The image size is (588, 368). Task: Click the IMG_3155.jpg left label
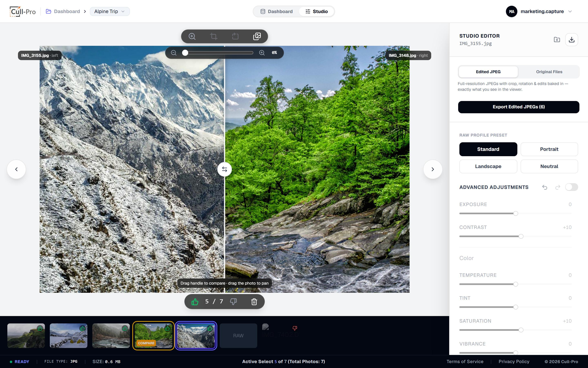pos(40,55)
